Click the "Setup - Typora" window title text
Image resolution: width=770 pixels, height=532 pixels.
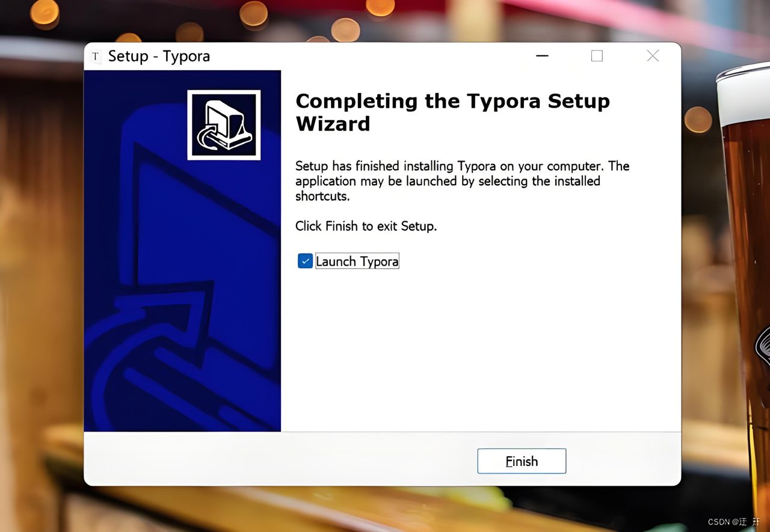click(x=159, y=57)
